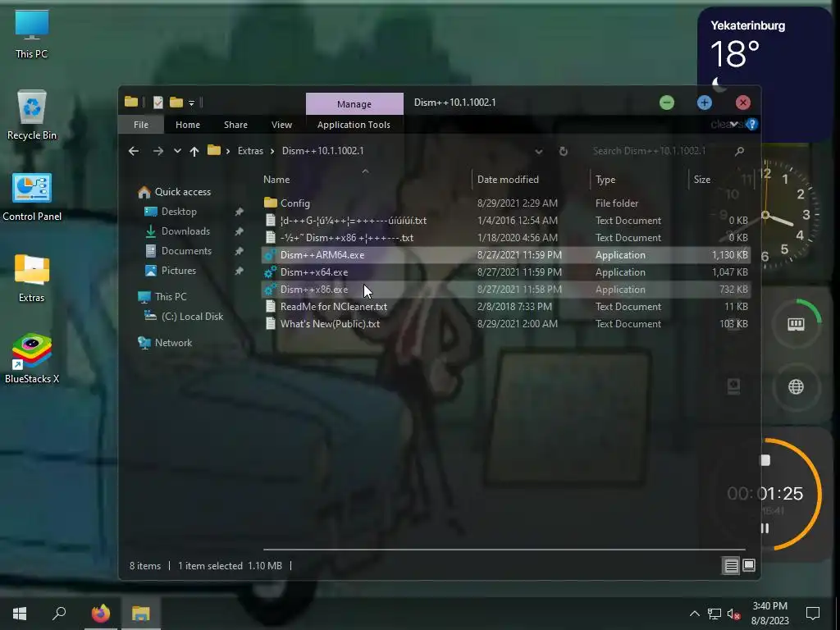Viewport: 840px width, 630px height.
Task: Select the Config folder
Action: click(x=505, y=203)
